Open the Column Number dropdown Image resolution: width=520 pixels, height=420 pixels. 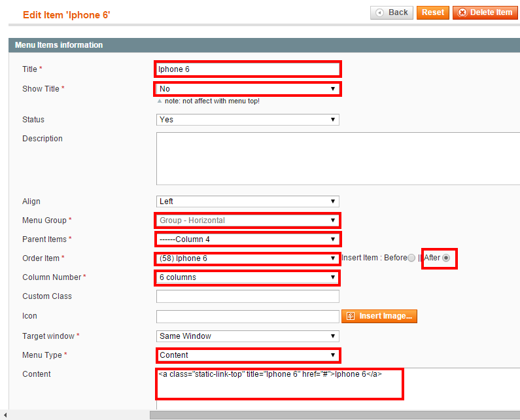pyautogui.click(x=248, y=277)
